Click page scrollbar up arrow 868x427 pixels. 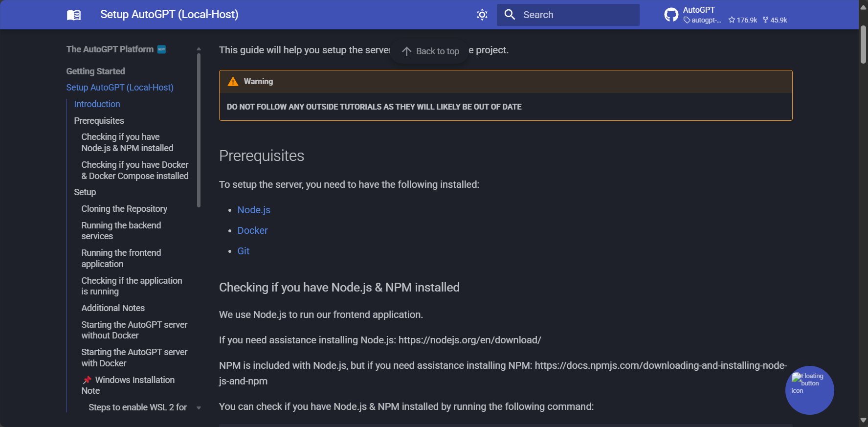[863, 7]
